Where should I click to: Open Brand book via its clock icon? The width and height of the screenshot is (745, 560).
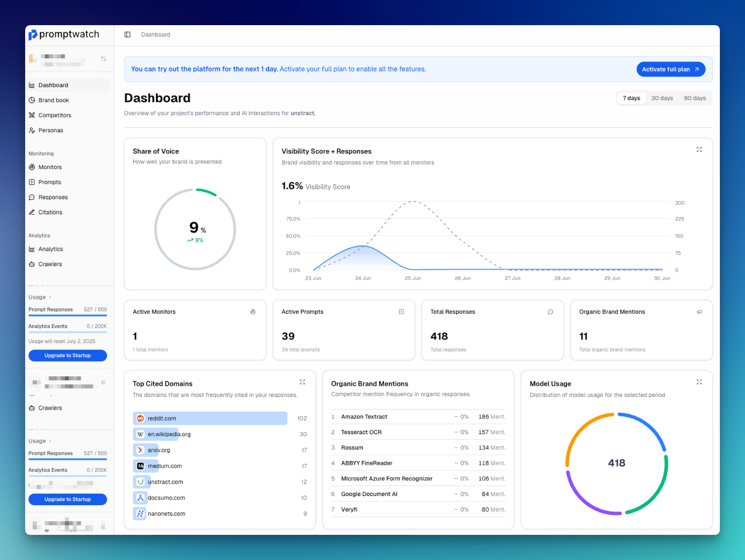pyautogui.click(x=32, y=100)
